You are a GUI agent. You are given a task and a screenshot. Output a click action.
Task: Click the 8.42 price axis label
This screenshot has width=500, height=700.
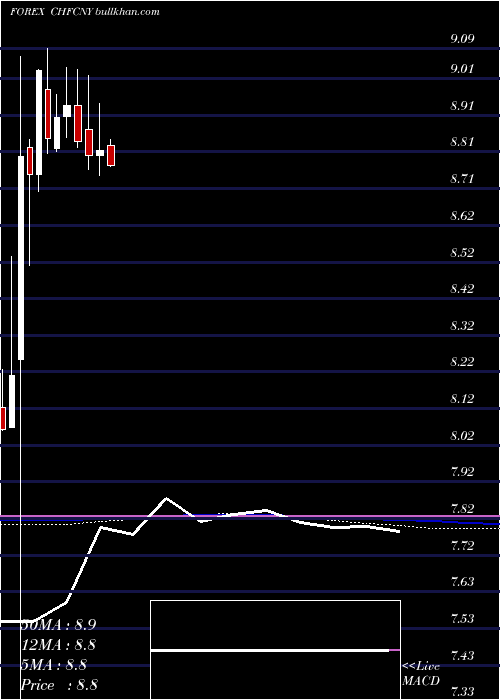coord(462,289)
